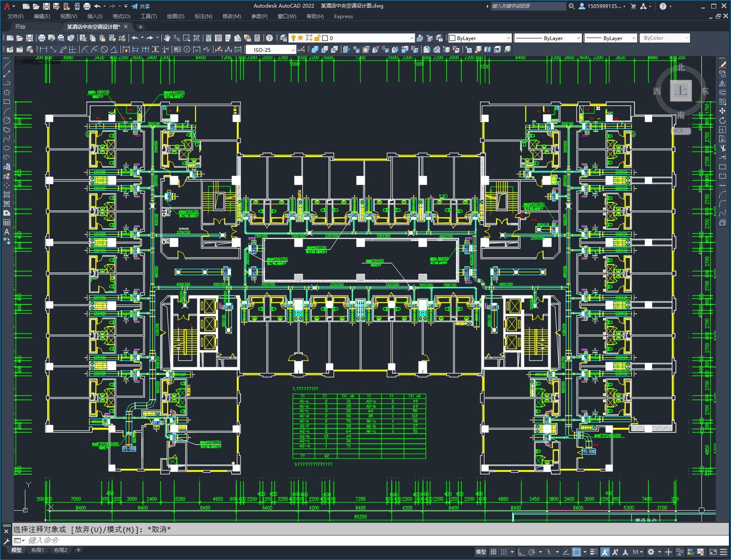The image size is (731, 560).
Task: Add a new layout with plus button
Action: (x=78, y=550)
